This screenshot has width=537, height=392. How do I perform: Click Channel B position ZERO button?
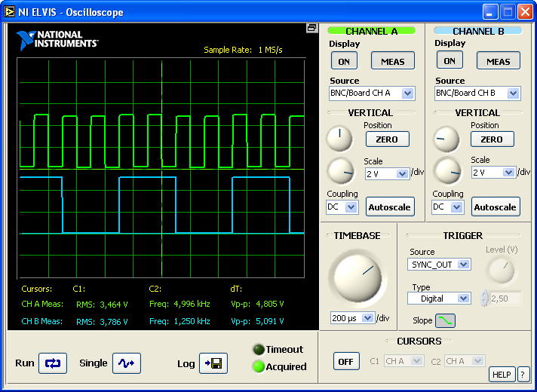(493, 139)
